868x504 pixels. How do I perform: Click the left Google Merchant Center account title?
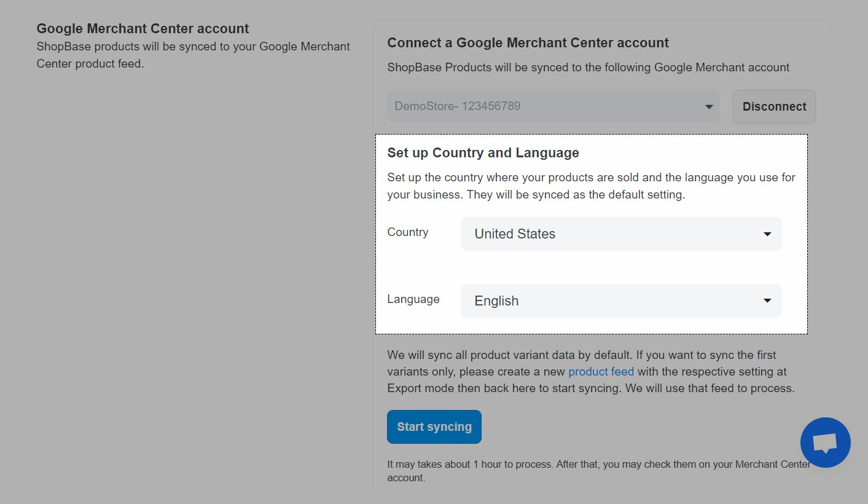pyautogui.click(x=143, y=29)
